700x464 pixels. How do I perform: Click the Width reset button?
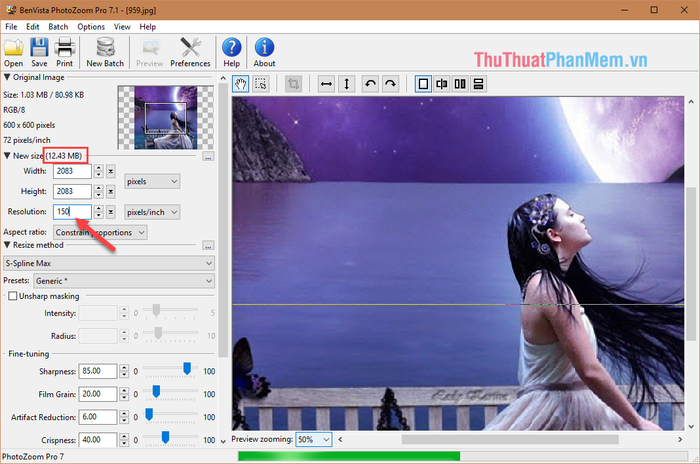click(x=111, y=171)
